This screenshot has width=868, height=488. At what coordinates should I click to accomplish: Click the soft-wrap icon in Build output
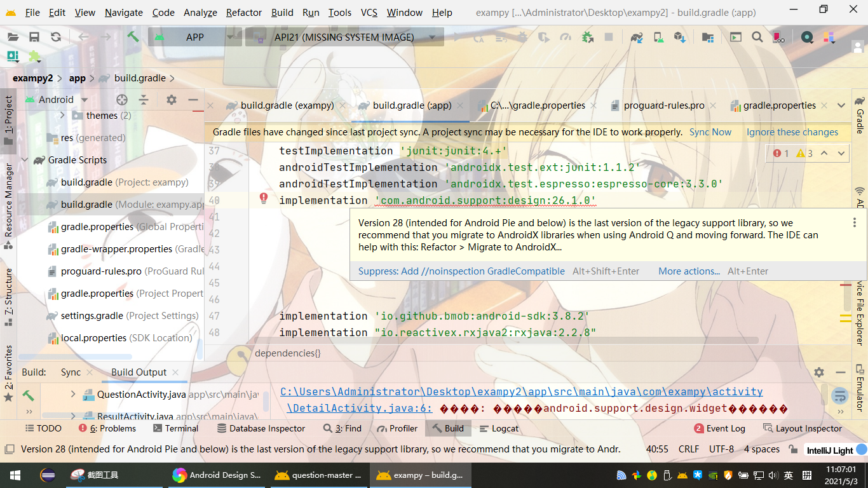pos(840,396)
